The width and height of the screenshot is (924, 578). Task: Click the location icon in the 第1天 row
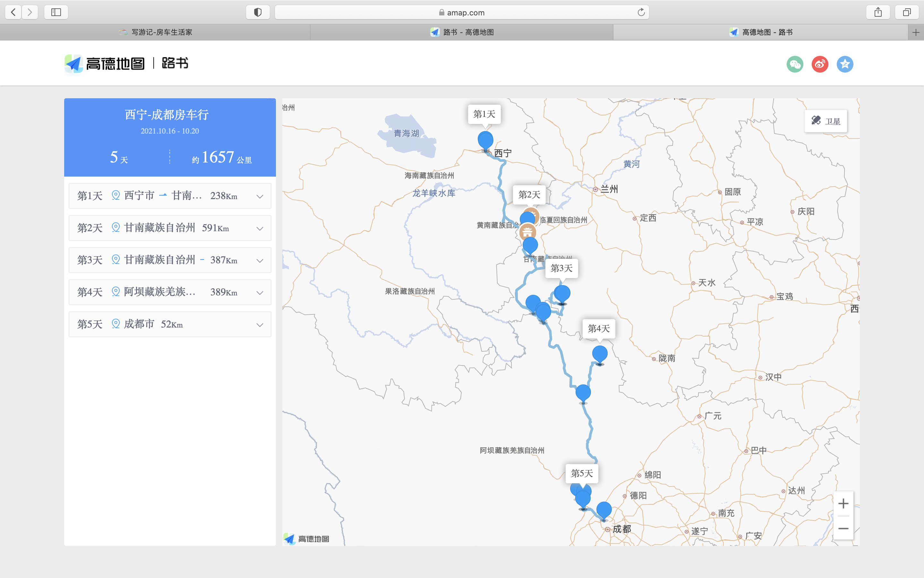[x=115, y=195]
